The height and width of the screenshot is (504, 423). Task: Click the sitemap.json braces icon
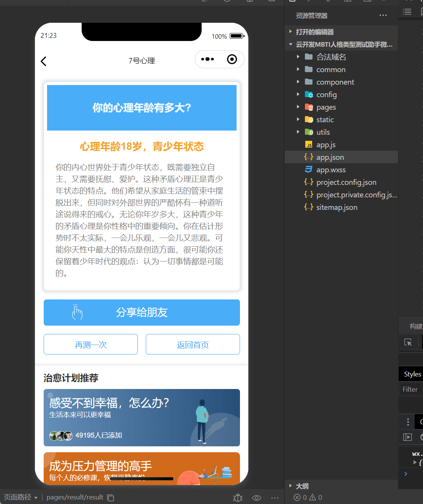[309, 207]
